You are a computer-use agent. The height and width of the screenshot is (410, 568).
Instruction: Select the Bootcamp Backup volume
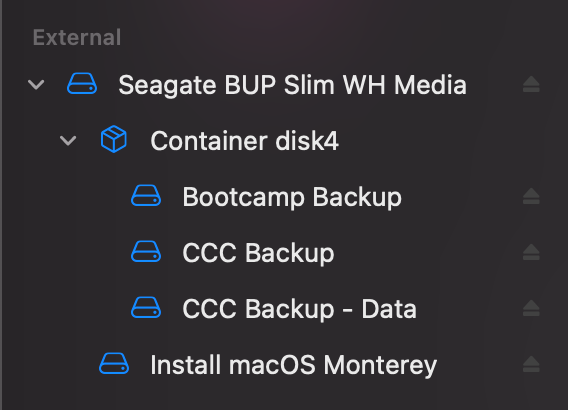tap(292, 197)
